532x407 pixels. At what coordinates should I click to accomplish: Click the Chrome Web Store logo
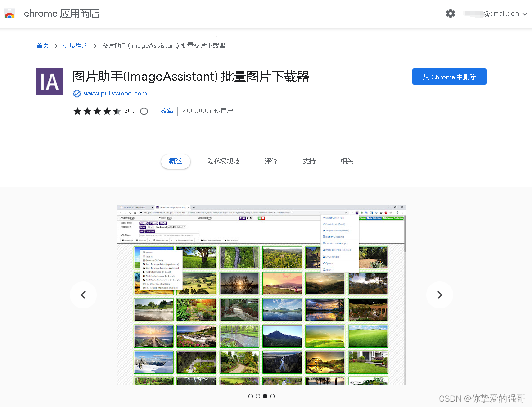[x=9, y=14]
